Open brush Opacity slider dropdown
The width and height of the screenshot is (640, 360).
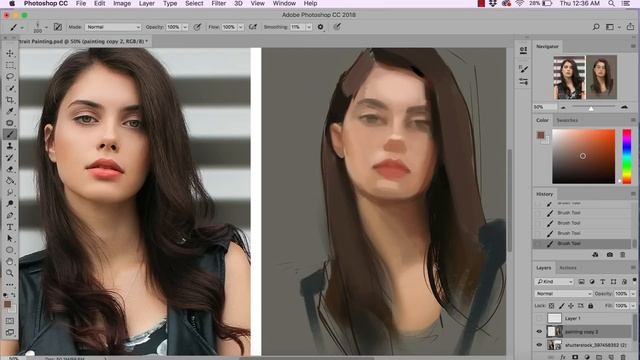click(185, 27)
